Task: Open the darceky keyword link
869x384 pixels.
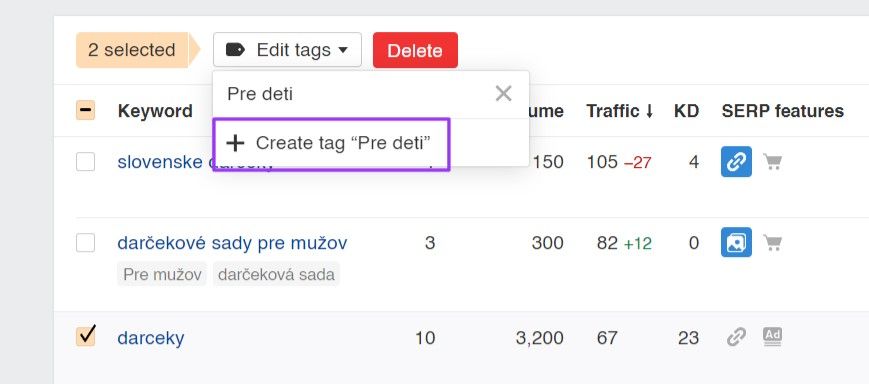Action: pyautogui.click(x=151, y=337)
